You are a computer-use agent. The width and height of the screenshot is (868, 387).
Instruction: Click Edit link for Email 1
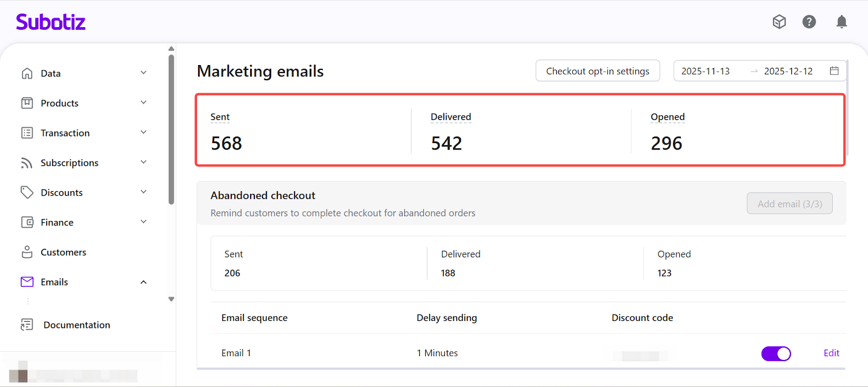(x=831, y=353)
